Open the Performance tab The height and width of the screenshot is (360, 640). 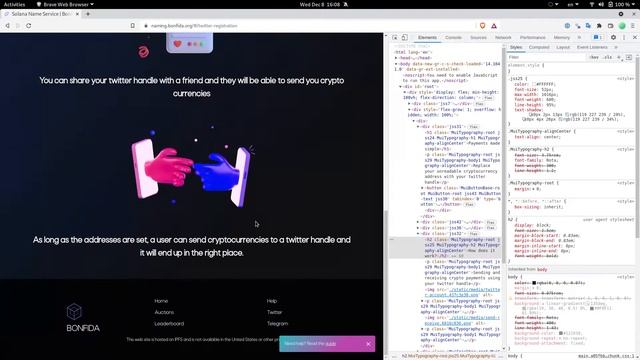point(533,38)
